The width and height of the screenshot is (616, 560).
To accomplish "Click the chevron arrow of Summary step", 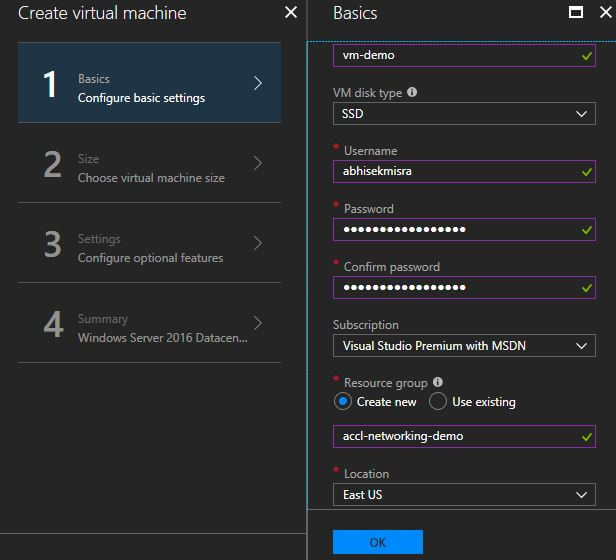I will click(258, 323).
